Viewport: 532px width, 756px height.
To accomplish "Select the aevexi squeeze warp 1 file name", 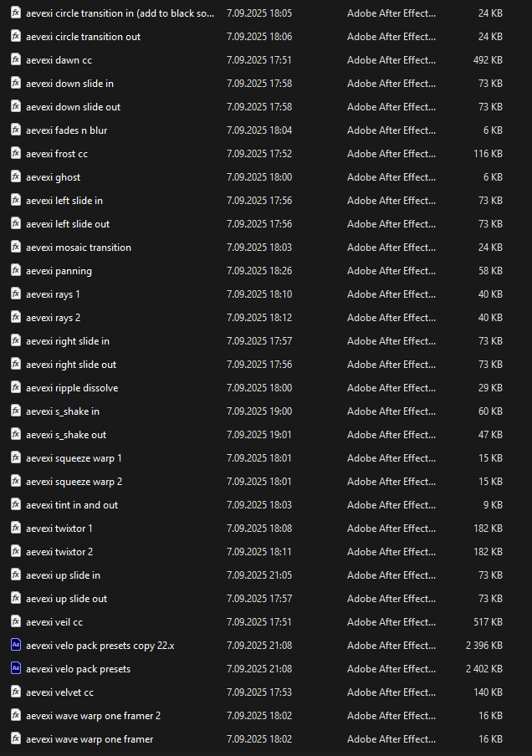I will (74, 458).
